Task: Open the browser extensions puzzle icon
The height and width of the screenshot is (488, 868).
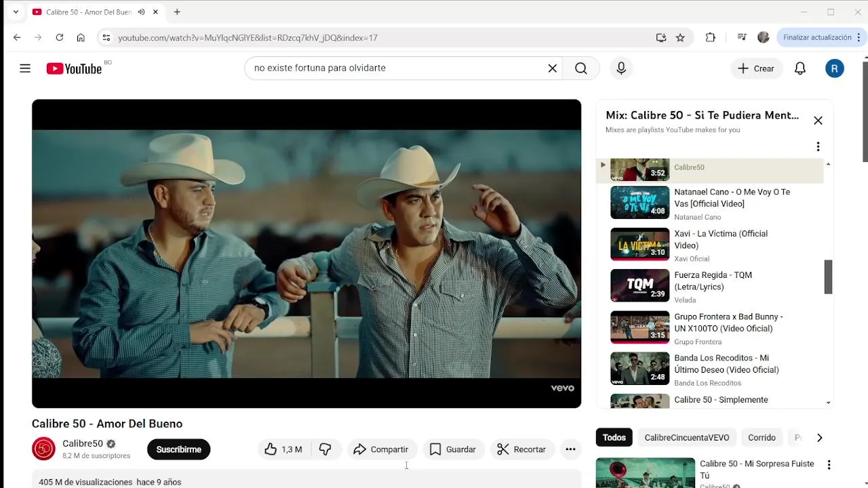Action: coord(710,38)
